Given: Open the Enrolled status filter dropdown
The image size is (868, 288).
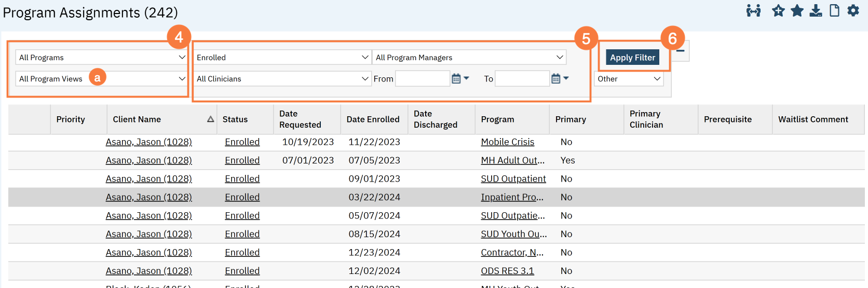Looking at the screenshot, I should coord(282,58).
